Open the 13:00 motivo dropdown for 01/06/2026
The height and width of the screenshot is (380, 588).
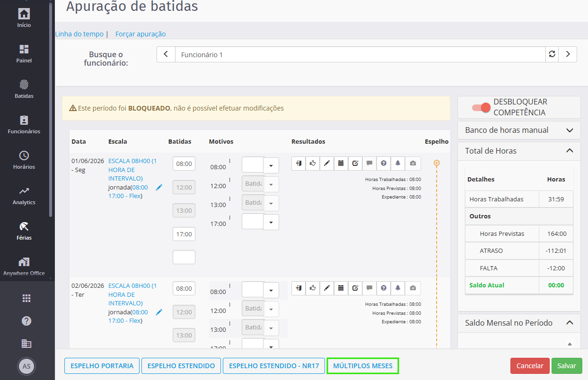pyautogui.click(x=271, y=203)
